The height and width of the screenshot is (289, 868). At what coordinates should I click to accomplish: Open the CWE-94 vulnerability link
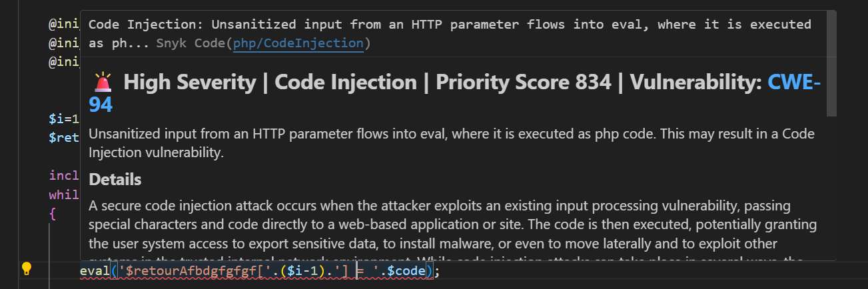(x=794, y=83)
